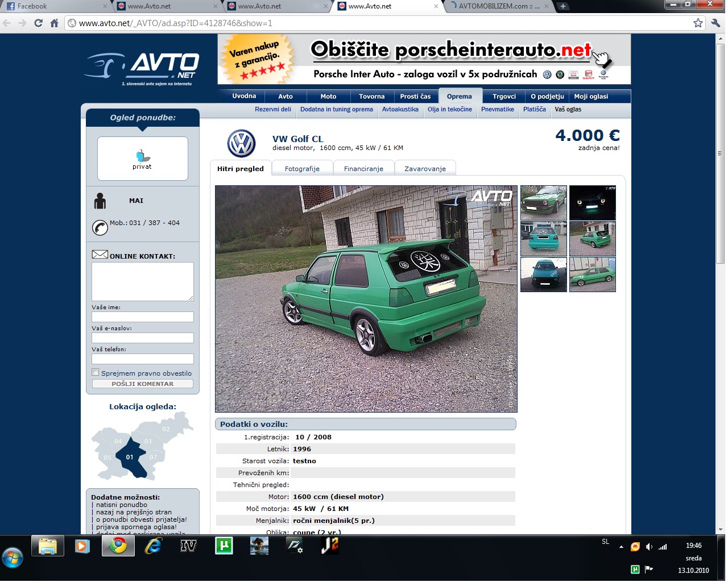Click the Vaš telefon input field
The width and height of the screenshot is (728, 582).
(143, 359)
